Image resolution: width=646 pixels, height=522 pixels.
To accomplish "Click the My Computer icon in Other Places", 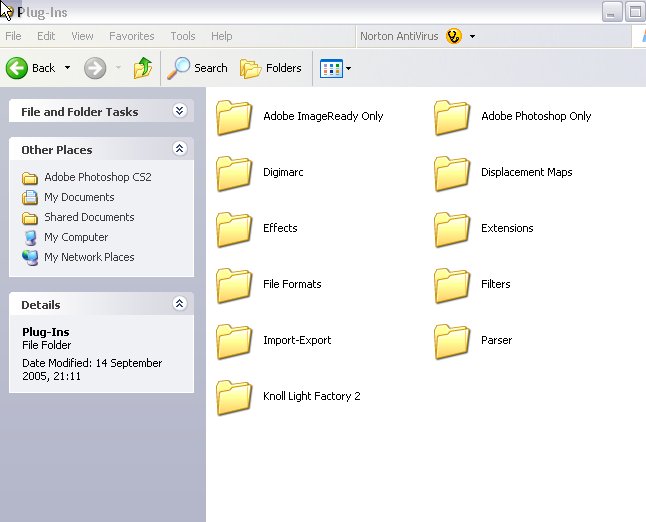I will click(30, 238).
